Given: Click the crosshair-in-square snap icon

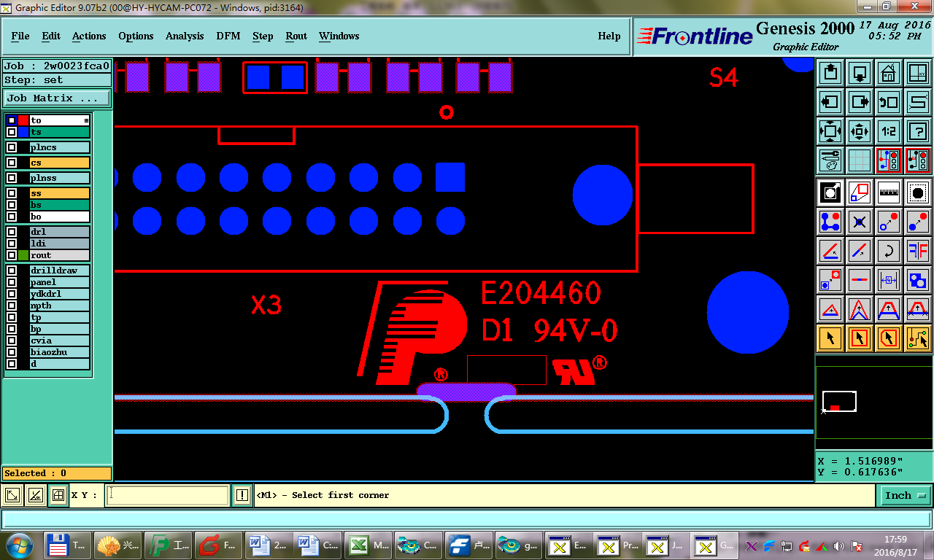Looking at the screenshot, I should pos(58,496).
